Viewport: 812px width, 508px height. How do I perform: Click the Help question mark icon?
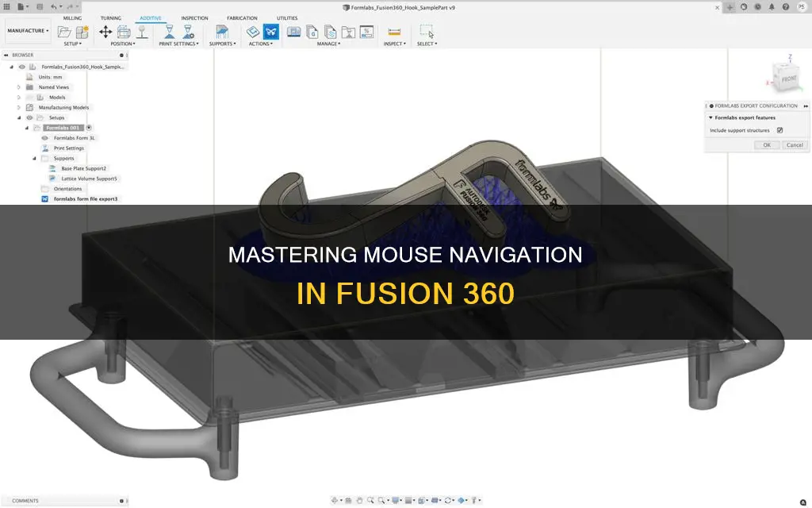(x=786, y=7)
